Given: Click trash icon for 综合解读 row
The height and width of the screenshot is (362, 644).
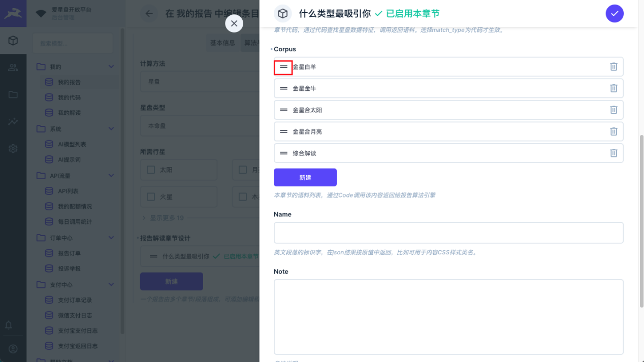Looking at the screenshot, I should pyautogui.click(x=614, y=153).
